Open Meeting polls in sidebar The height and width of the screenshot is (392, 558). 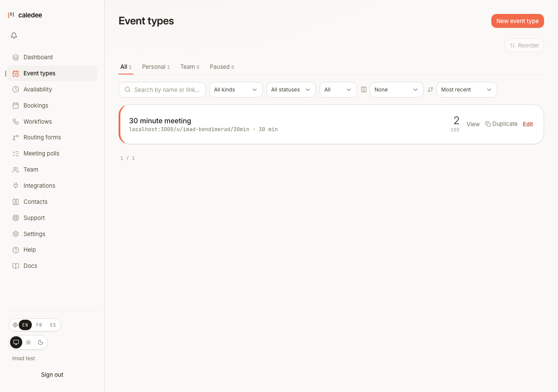click(x=52, y=153)
